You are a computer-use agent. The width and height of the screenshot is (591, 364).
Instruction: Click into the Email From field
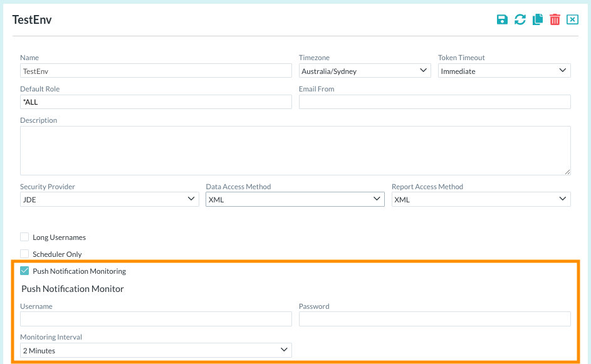[434, 101]
